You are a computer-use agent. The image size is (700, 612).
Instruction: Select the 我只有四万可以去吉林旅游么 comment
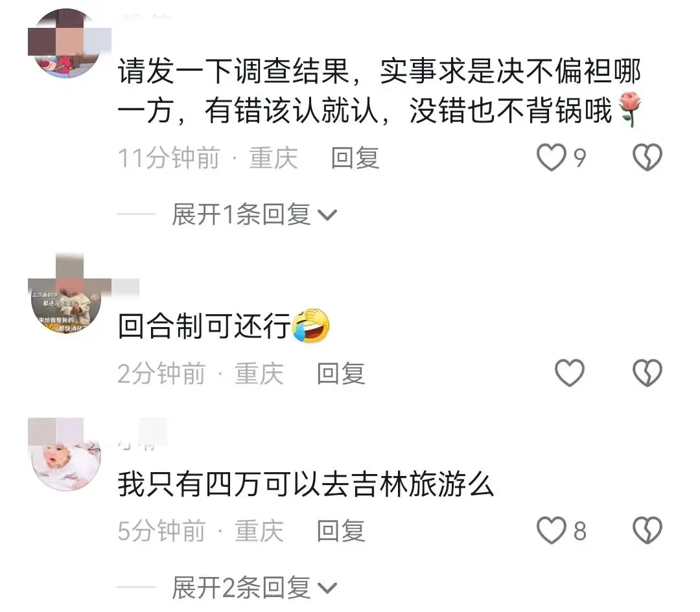click(x=306, y=484)
